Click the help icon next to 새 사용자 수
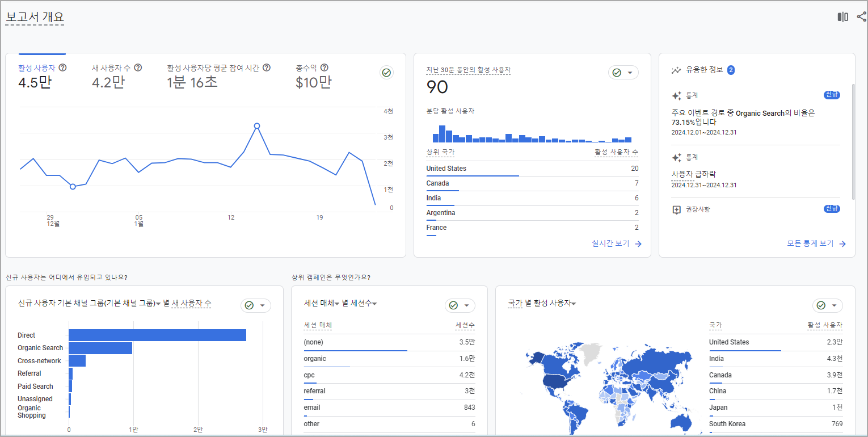The image size is (868, 437). 138,67
